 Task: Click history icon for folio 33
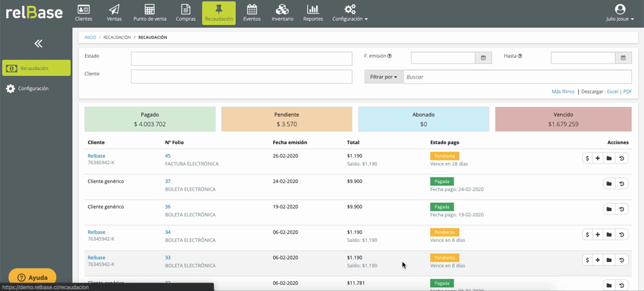pyautogui.click(x=621, y=260)
